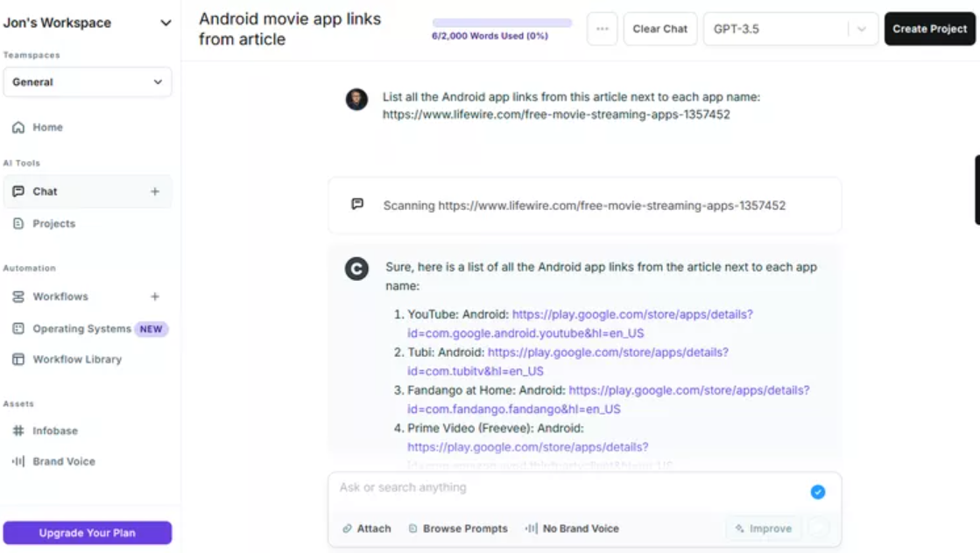Select No Brand Voice toggle
This screenshot has width=980, height=553.
573,528
